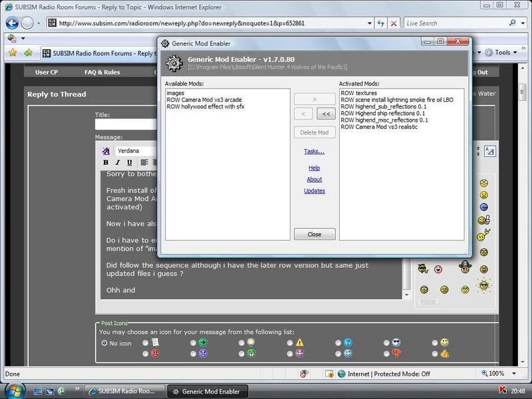
Task: Select 'ROW Camera Mod vs3 arcade' in Available Mods
Action: [204, 100]
